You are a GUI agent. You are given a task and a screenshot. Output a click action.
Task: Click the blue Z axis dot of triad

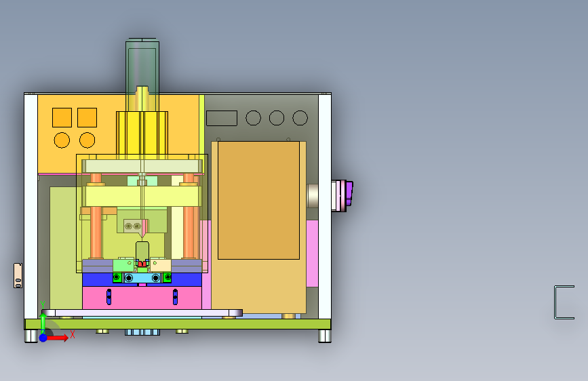point(43,338)
